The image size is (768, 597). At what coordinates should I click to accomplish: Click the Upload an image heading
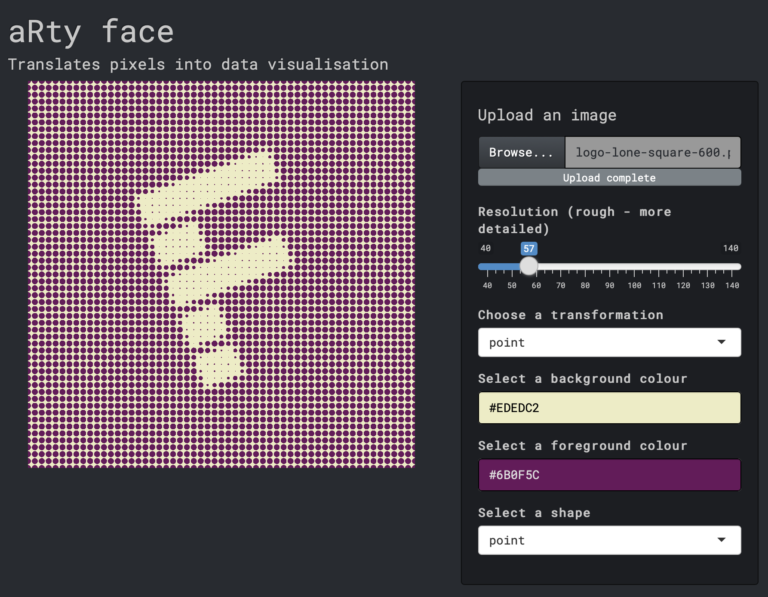pyautogui.click(x=546, y=115)
